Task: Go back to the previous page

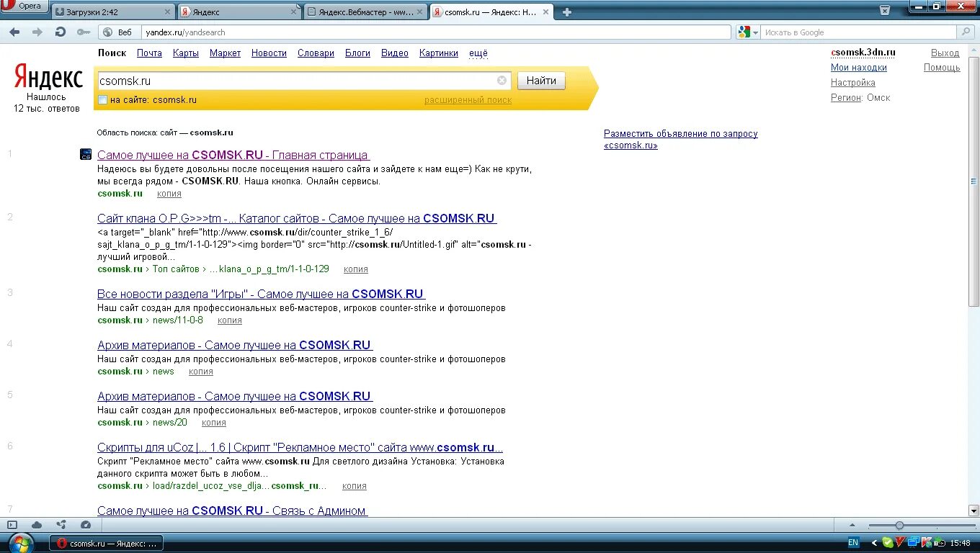Action: pyautogui.click(x=14, y=32)
